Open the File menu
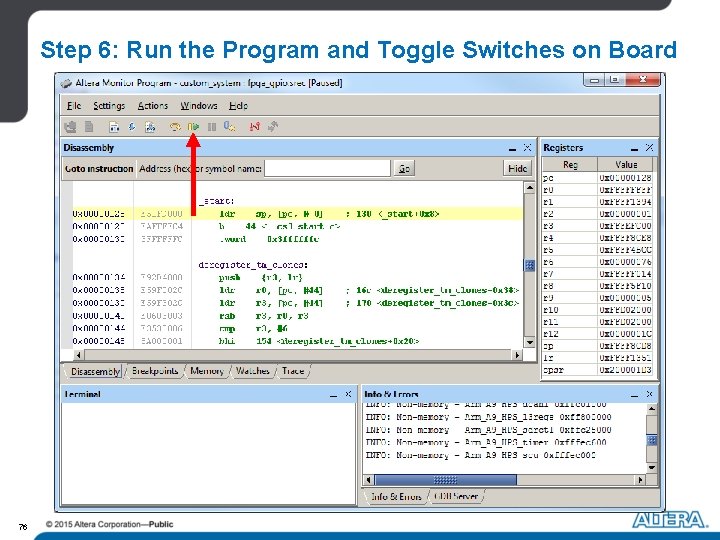The width and height of the screenshot is (720, 540). [74, 106]
